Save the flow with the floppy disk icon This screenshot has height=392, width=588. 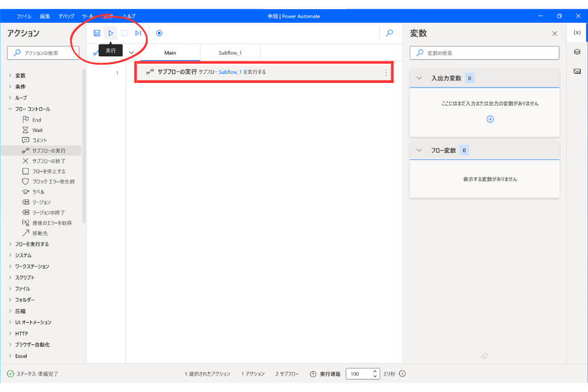tap(97, 33)
